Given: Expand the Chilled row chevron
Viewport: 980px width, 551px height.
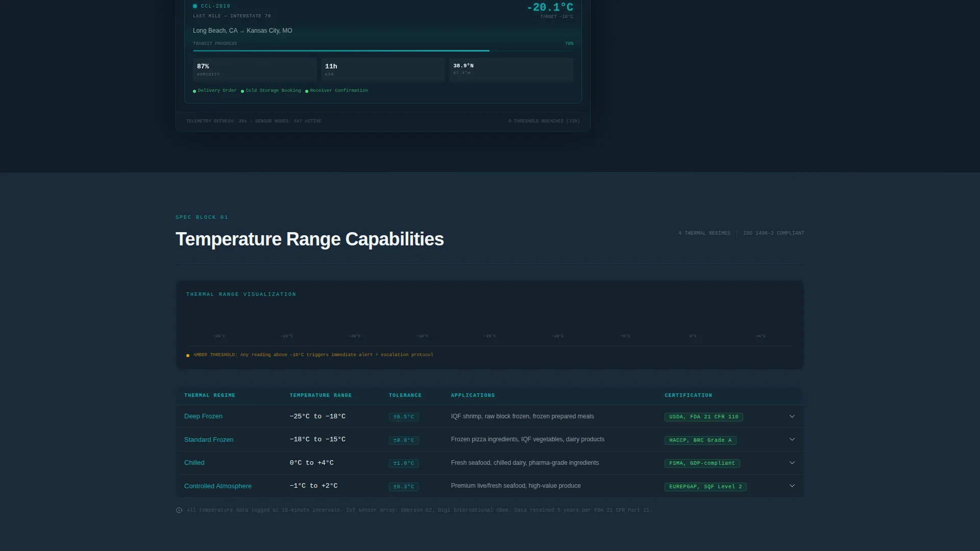Looking at the screenshot, I should (x=792, y=463).
